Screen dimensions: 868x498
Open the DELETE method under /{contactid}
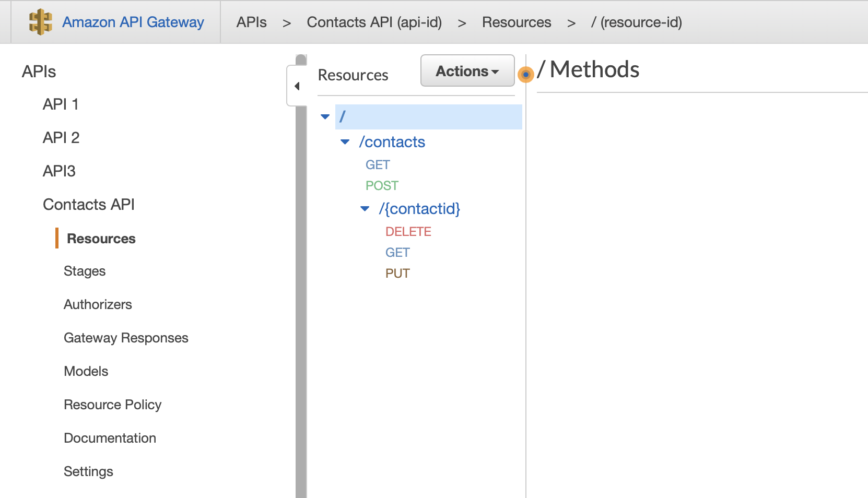tap(408, 232)
